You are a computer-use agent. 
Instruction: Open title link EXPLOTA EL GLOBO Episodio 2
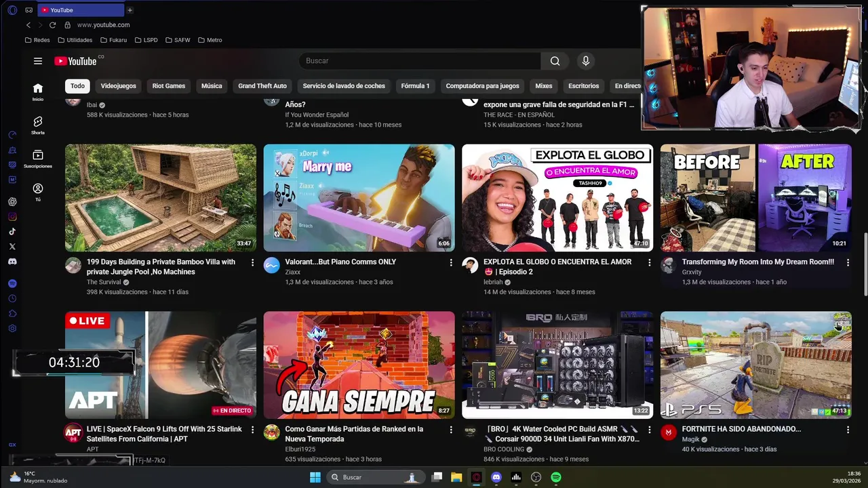557,266
